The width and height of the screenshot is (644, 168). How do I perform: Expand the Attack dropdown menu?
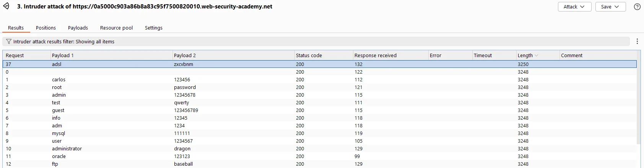pos(574,7)
